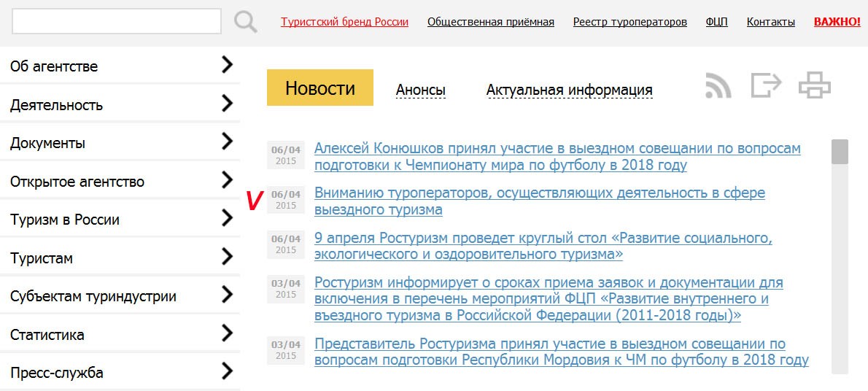Open 9 апреля Ростуризм круглый стол news
The image size is (868, 391).
pos(543,246)
